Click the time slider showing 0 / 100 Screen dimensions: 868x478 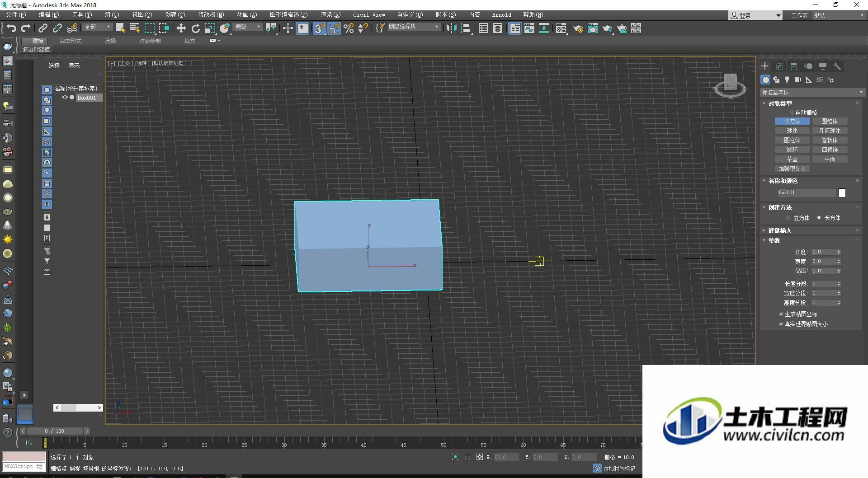click(54, 431)
